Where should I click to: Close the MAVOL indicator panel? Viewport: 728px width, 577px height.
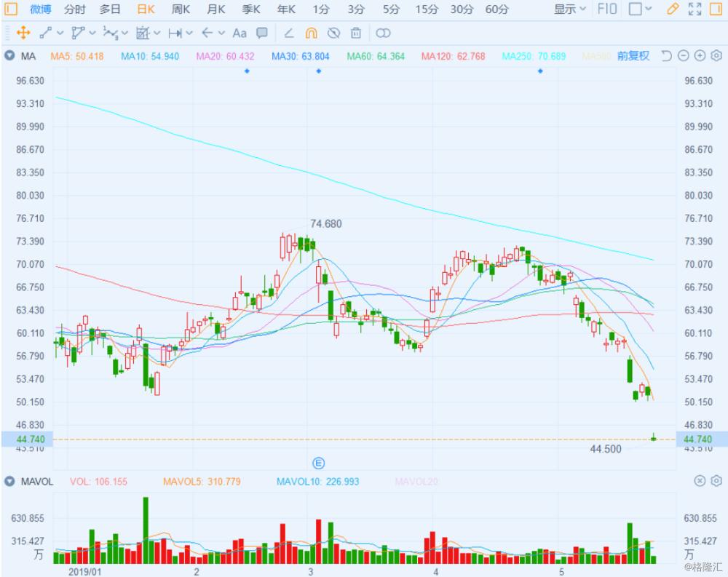700,481
